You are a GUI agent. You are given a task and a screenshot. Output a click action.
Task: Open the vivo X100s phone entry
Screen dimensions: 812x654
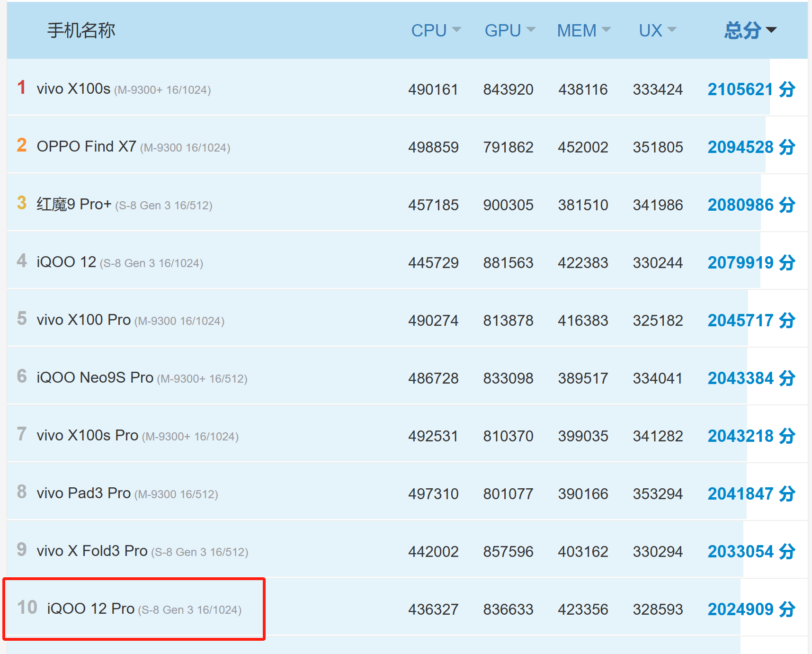coord(124,89)
